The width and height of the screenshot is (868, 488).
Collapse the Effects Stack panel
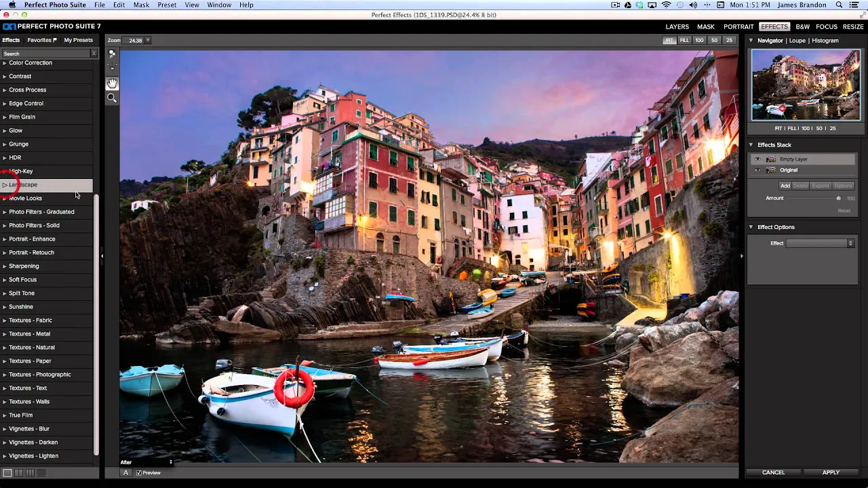751,145
